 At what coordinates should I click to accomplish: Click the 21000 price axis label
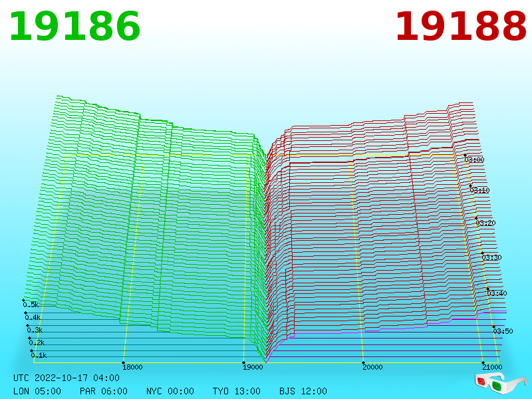pyautogui.click(x=492, y=367)
